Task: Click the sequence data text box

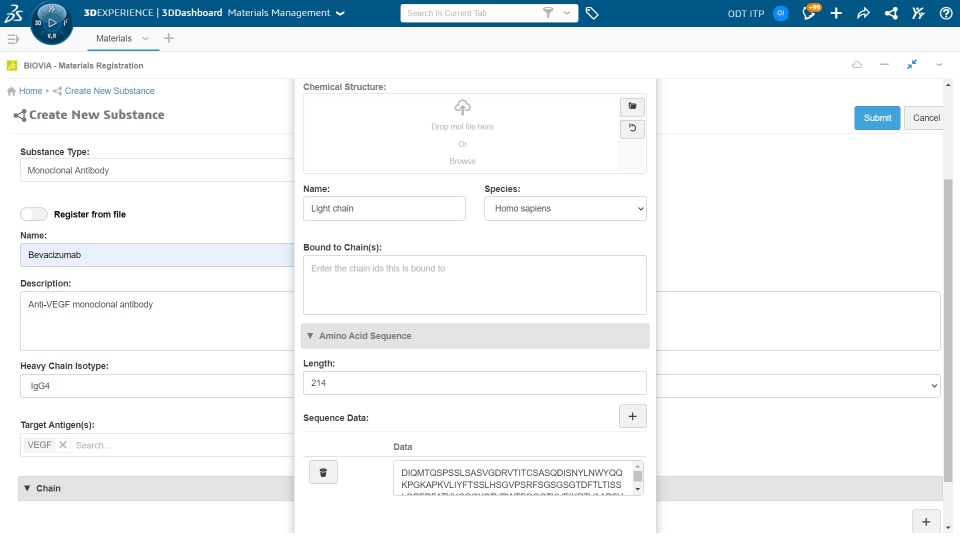Action: click(x=512, y=478)
